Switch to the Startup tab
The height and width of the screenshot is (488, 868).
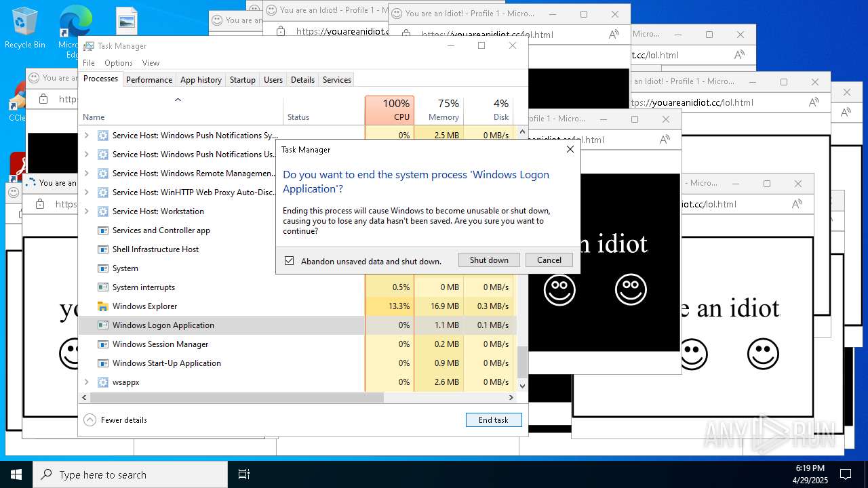pos(242,79)
